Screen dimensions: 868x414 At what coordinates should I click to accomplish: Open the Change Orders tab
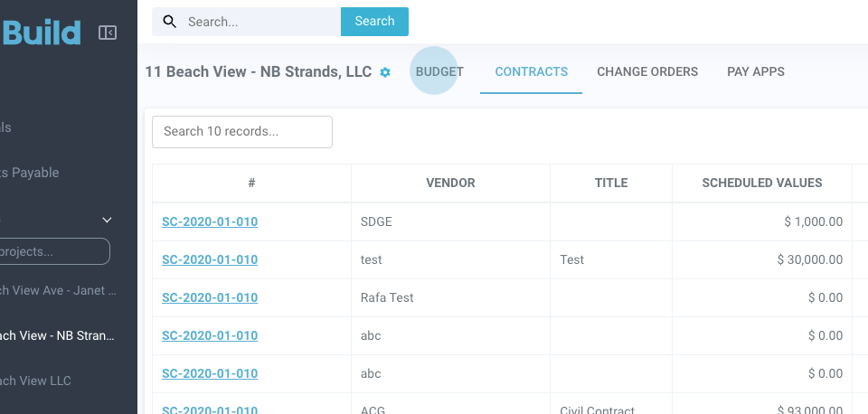(647, 71)
